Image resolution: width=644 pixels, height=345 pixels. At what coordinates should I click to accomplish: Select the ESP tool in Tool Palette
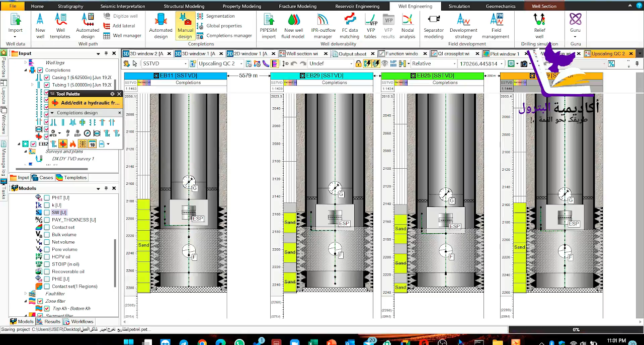77,133
